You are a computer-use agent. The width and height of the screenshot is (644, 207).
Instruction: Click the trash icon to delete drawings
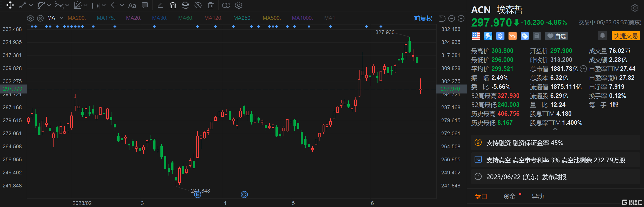coord(211,5)
